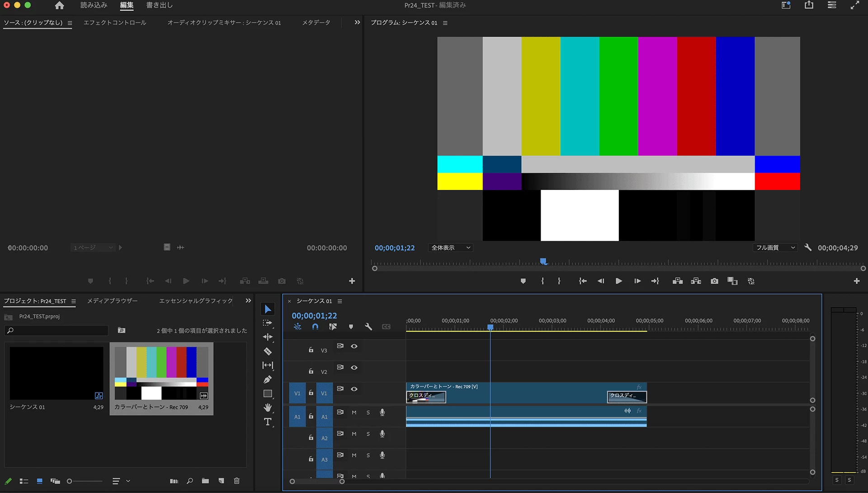Select the Razor tool in timeline toolbar
Viewport: 868px width, 493px height.
[268, 351]
